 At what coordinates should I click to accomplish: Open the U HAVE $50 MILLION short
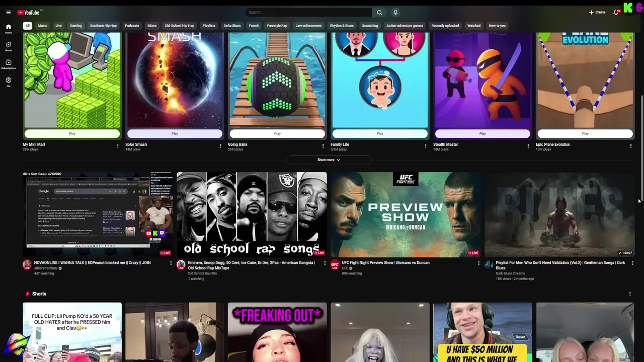point(482,332)
